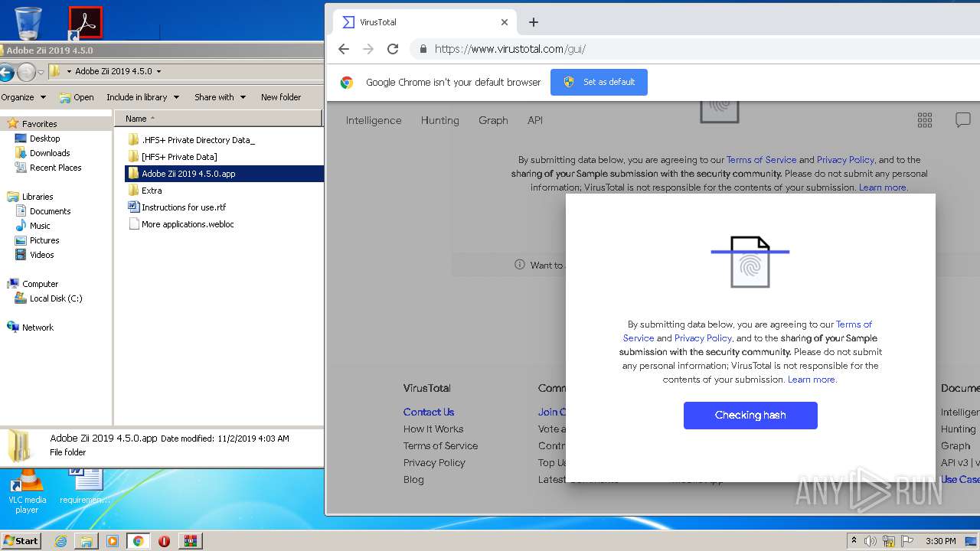
Task: Open the VirusTotal chat bubble icon
Action: point(963,119)
